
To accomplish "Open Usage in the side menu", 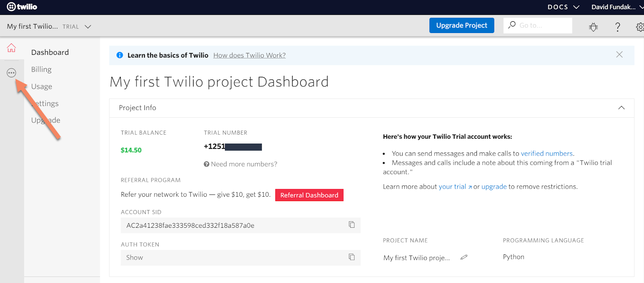I will [42, 86].
